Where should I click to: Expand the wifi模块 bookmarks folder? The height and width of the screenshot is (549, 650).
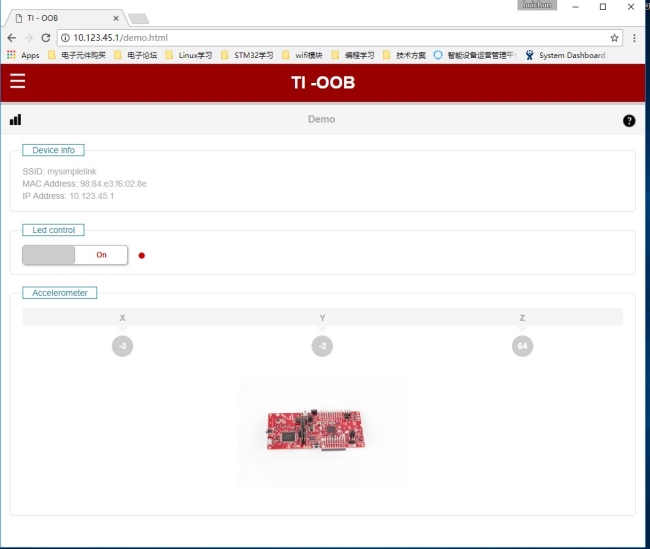coord(302,55)
